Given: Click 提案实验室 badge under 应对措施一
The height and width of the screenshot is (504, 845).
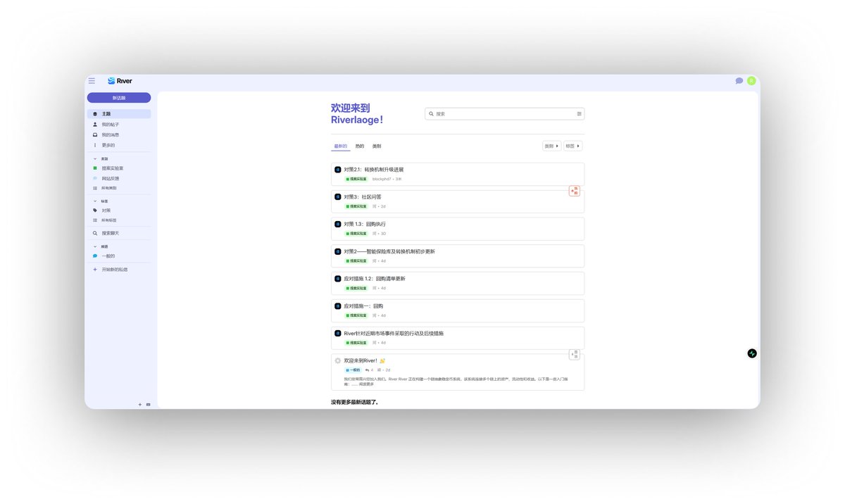Looking at the screenshot, I should (356, 315).
